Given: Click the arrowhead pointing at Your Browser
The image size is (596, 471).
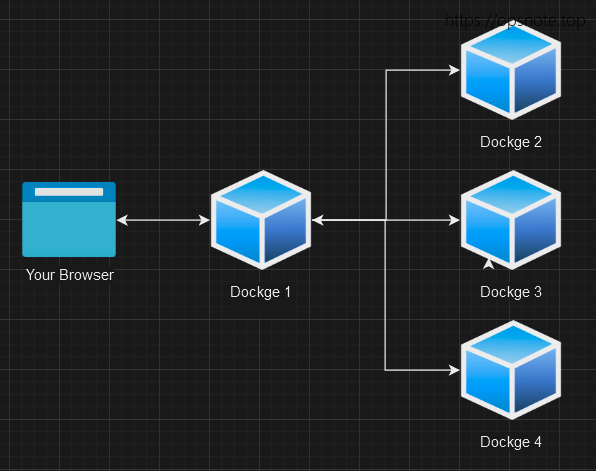Looking at the screenshot, I should click(123, 220).
